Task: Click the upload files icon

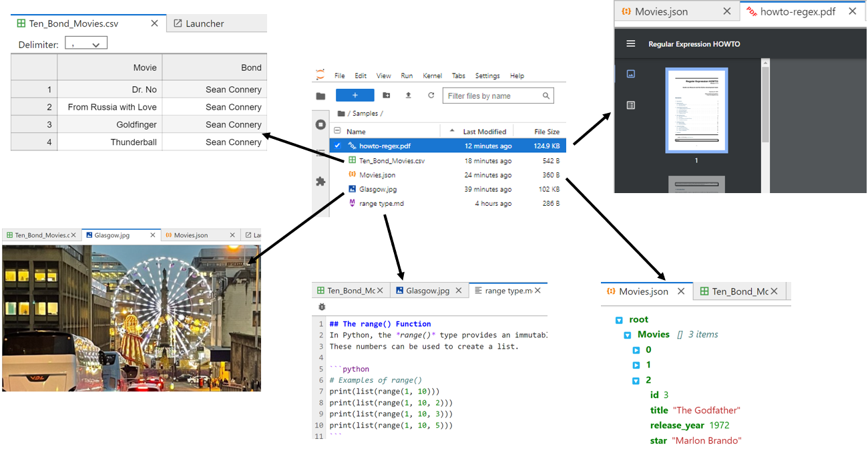Action: pyautogui.click(x=409, y=95)
